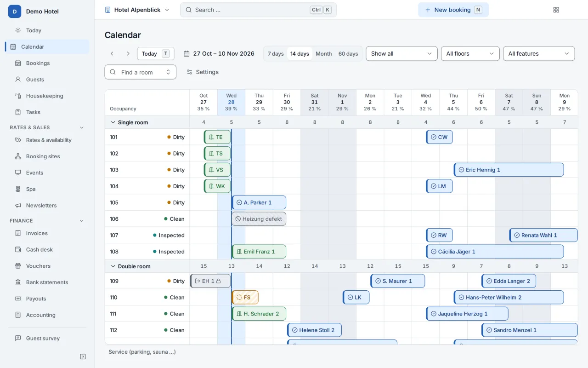Open date picker calendar icon beside 27 Oct

click(187, 54)
